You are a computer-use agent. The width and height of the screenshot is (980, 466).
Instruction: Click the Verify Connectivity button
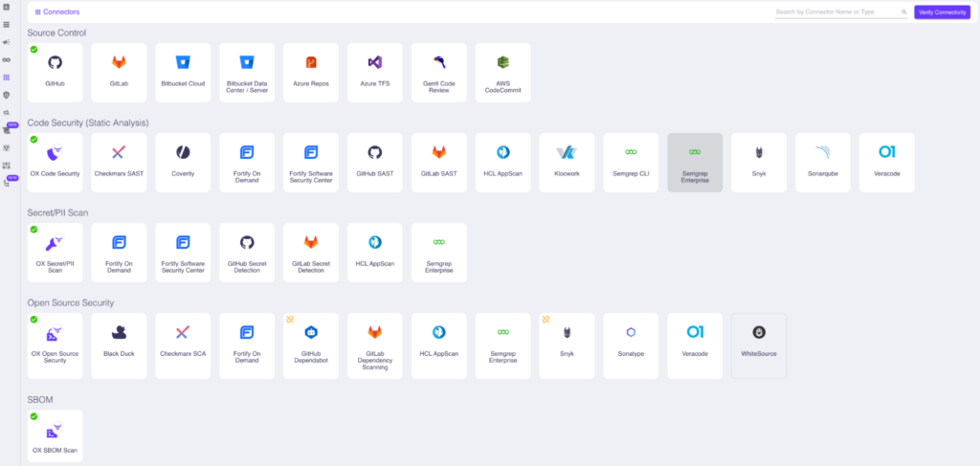[943, 11]
